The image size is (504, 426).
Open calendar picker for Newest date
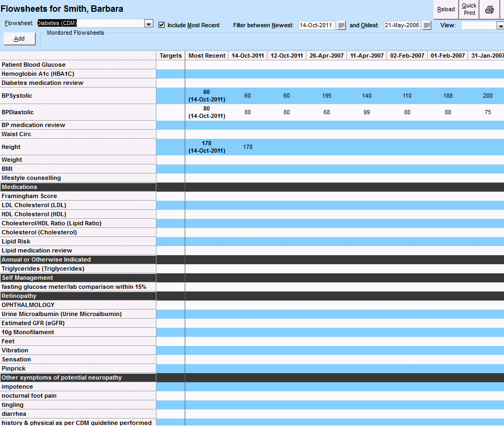341,26
